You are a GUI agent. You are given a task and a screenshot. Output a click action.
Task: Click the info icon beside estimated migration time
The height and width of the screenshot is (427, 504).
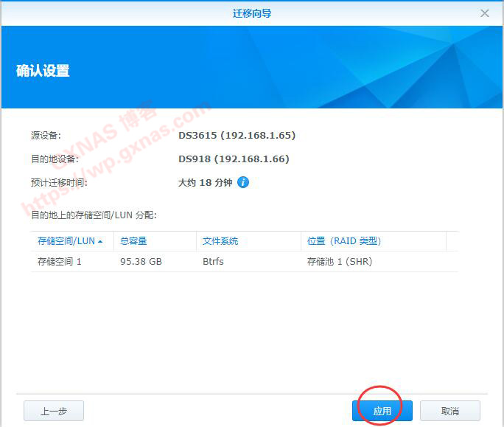pos(243,182)
